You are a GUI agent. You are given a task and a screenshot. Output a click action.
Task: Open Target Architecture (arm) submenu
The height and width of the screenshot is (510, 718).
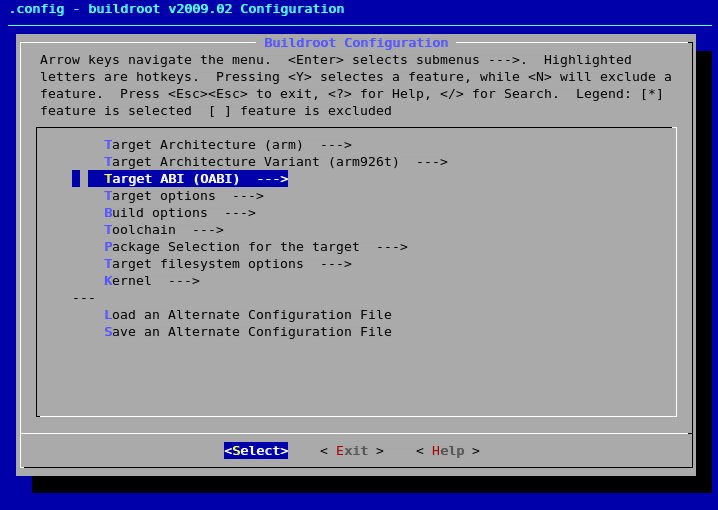[228, 145]
